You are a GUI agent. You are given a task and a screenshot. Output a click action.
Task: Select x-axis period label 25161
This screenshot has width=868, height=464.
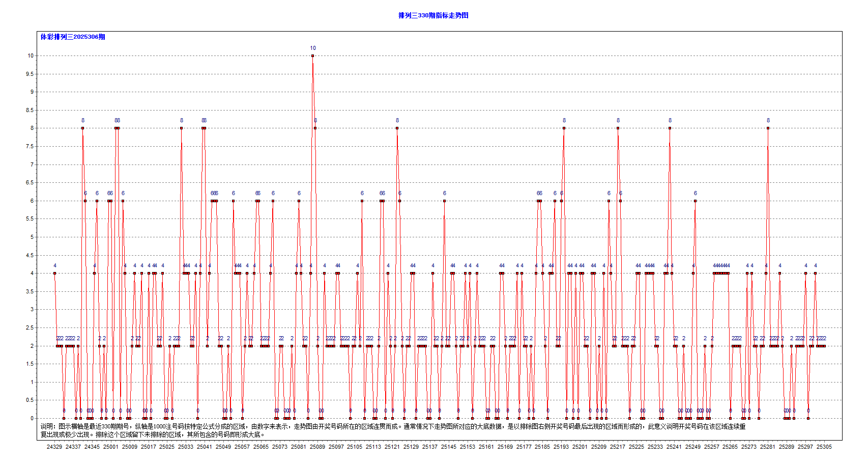(486, 447)
